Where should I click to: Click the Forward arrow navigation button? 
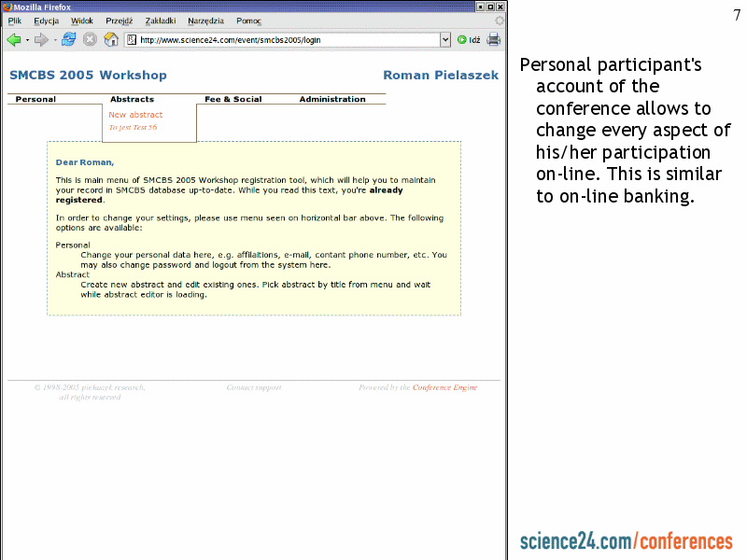41,39
